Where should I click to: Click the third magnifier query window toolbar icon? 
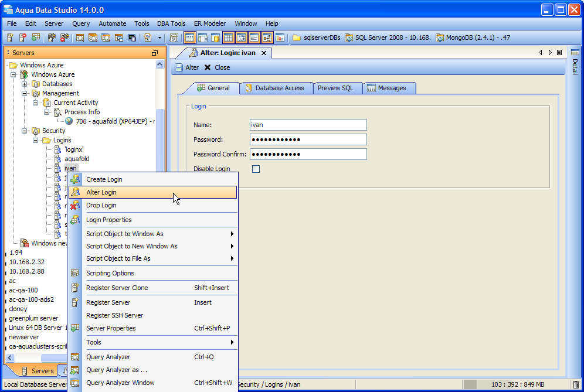point(106,38)
